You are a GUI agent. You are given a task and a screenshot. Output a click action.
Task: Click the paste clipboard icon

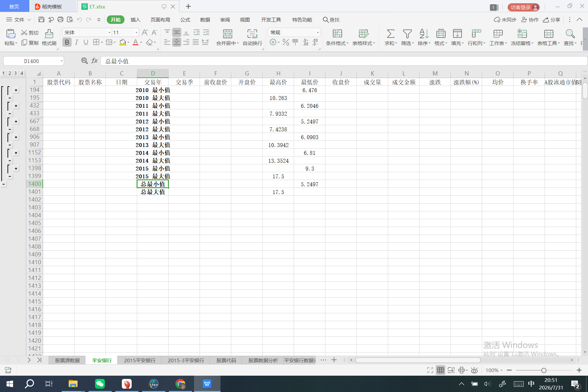coord(11,34)
